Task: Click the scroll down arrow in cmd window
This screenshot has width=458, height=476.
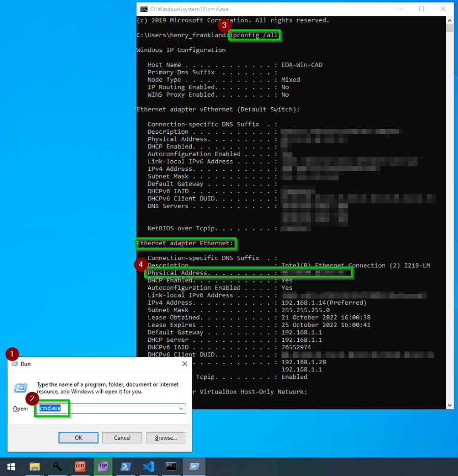Action: 449,405
